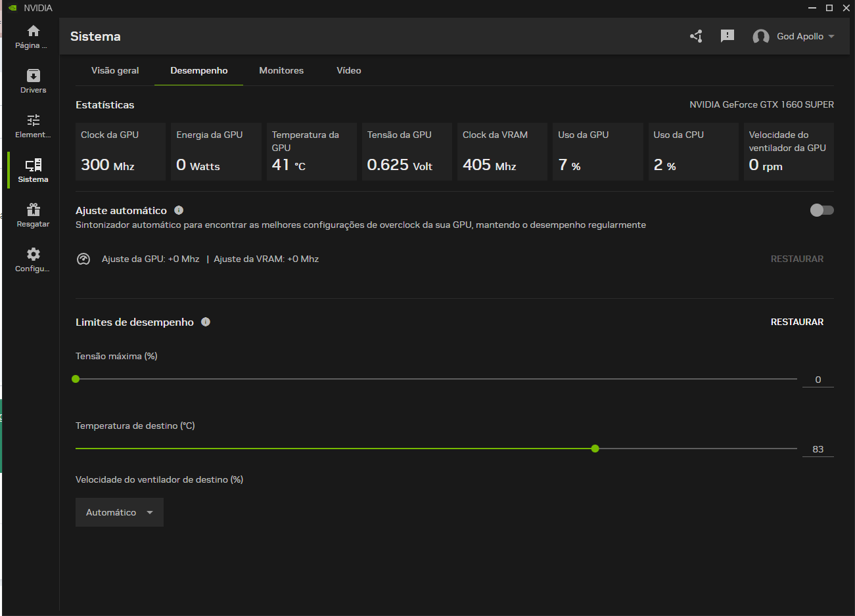Viewport: 855px width, 616px height.
Task: Click the Tensão da GPU 0.625 Volt card
Action: (407, 152)
